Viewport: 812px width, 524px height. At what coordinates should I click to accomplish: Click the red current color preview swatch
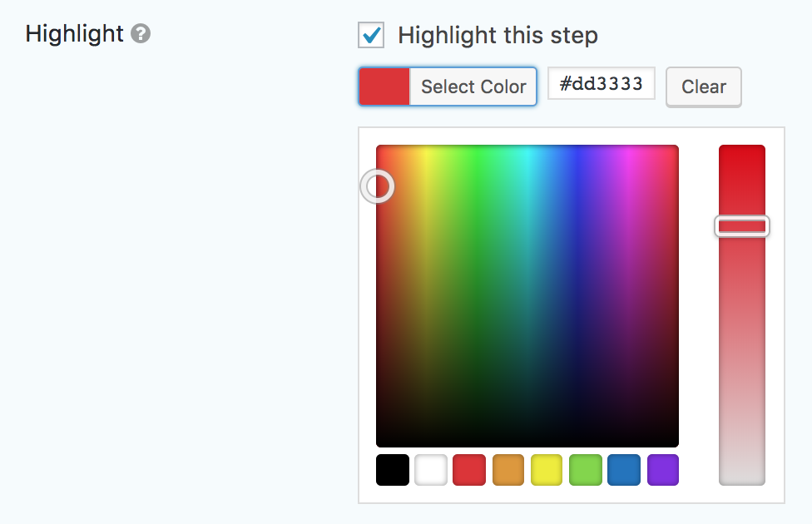(x=384, y=87)
